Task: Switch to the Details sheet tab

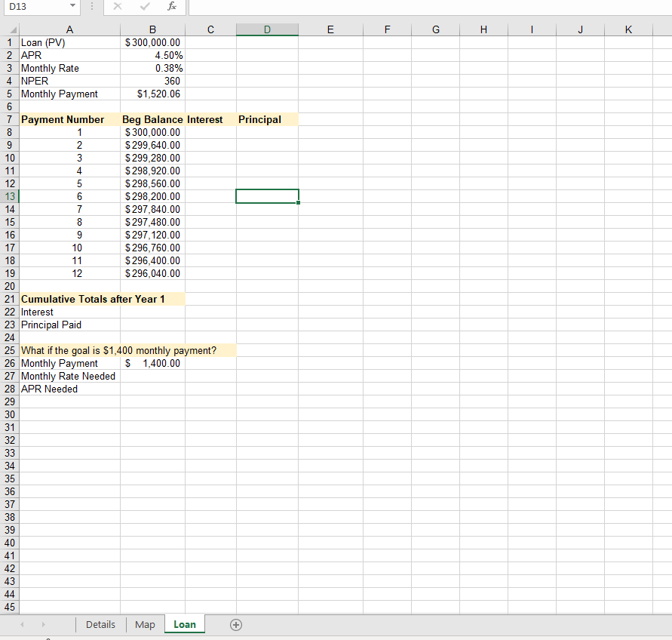Action: click(101, 625)
